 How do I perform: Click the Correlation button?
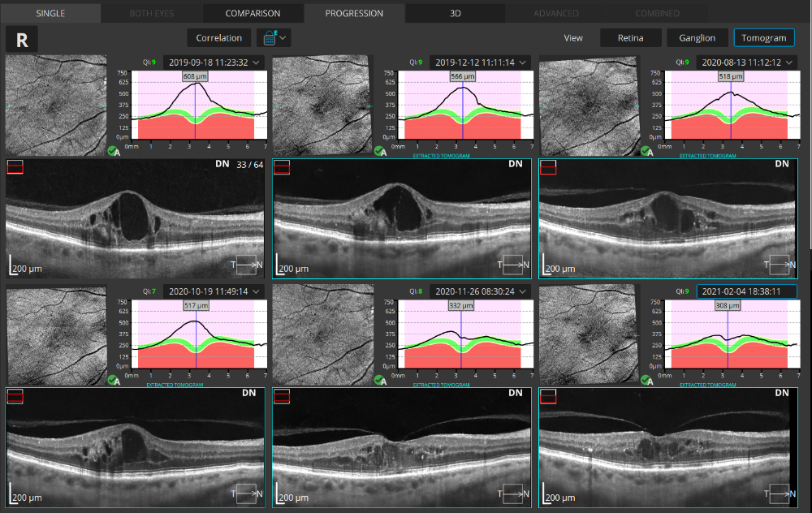coord(218,37)
